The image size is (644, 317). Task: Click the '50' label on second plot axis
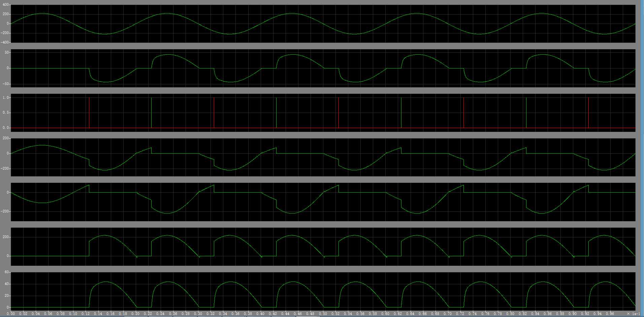pos(7,52)
